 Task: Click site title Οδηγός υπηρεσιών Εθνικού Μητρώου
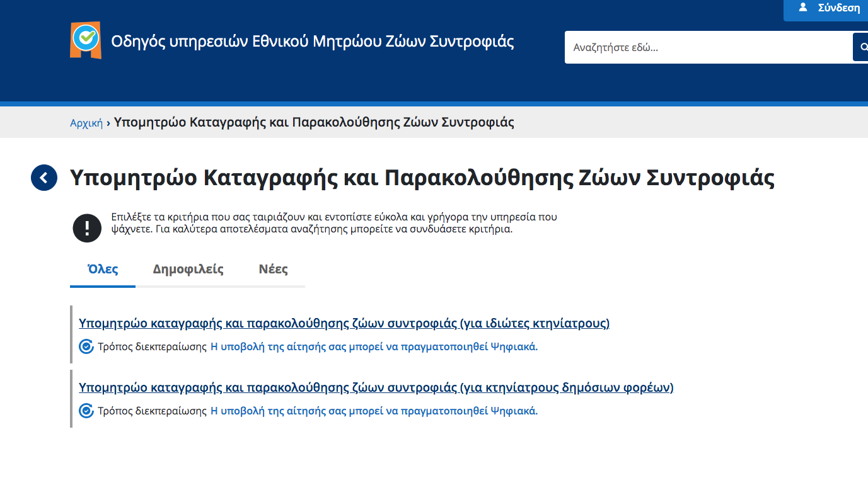(313, 42)
